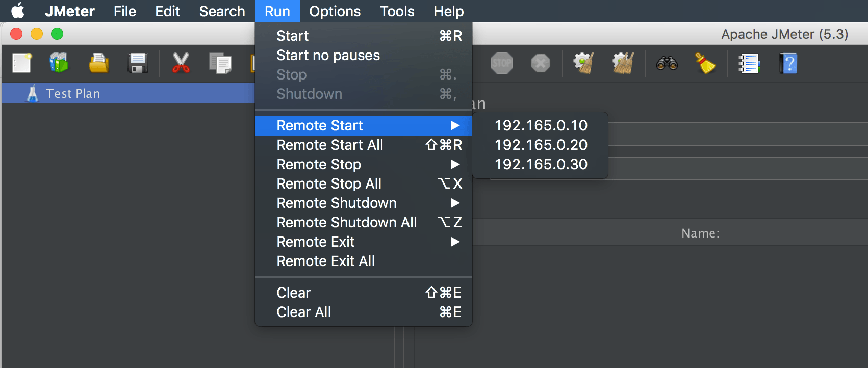Open the Templates toolbar icon
The width and height of the screenshot is (868, 368).
(59, 64)
